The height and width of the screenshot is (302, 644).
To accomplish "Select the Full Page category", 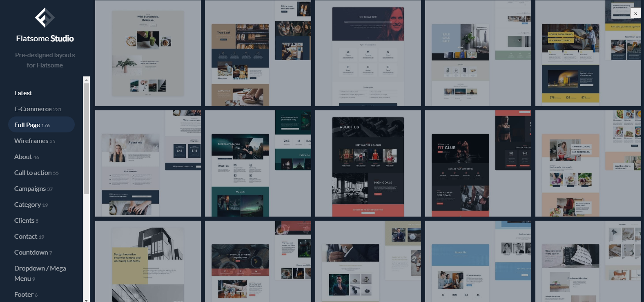I will (41, 125).
